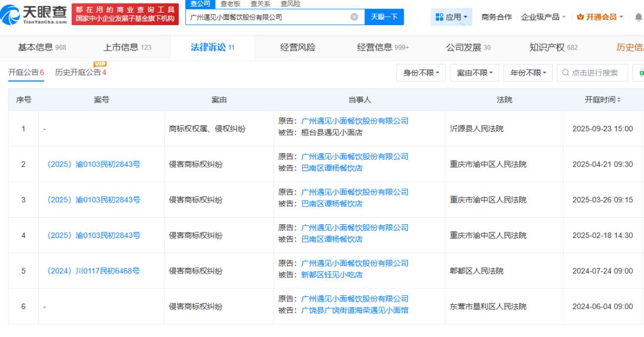The width and height of the screenshot is (644, 337).
Task: Click the red slogan banner
Action: 125,14
